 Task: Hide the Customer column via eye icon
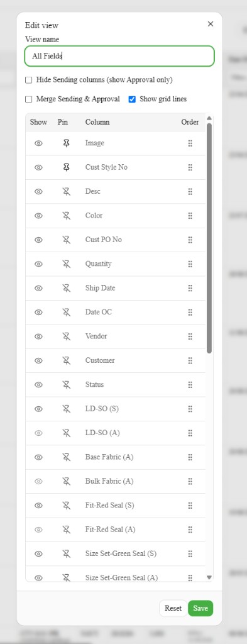click(38, 360)
